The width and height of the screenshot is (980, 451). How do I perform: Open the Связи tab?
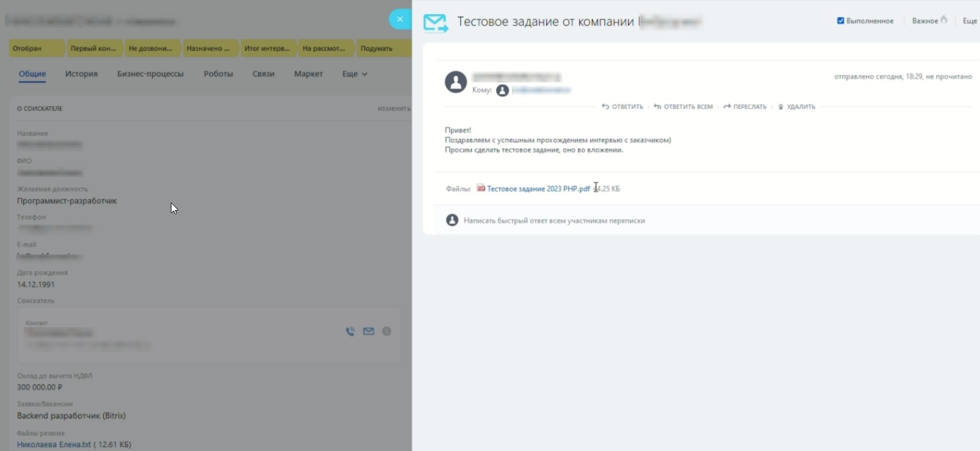coord(264,74)
